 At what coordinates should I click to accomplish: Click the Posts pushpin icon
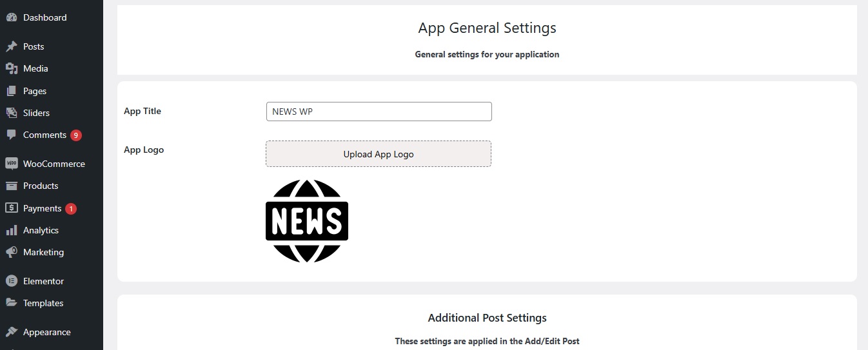[11, 46]
